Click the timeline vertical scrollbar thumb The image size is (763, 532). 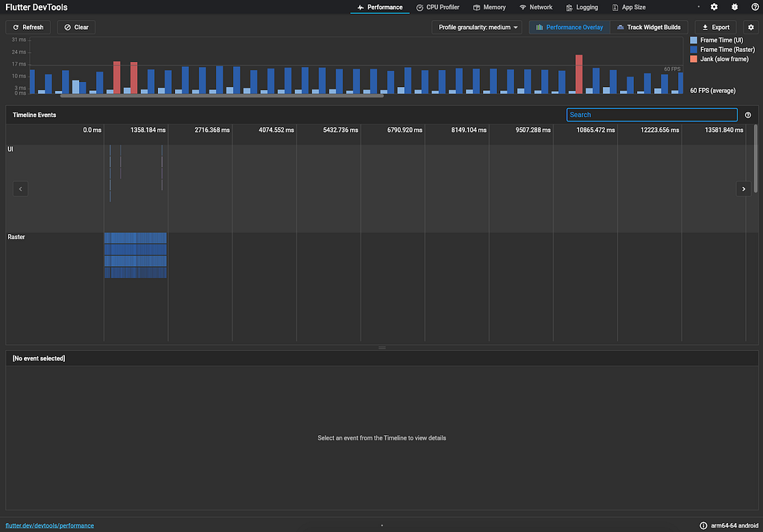(x=756, y=159)
